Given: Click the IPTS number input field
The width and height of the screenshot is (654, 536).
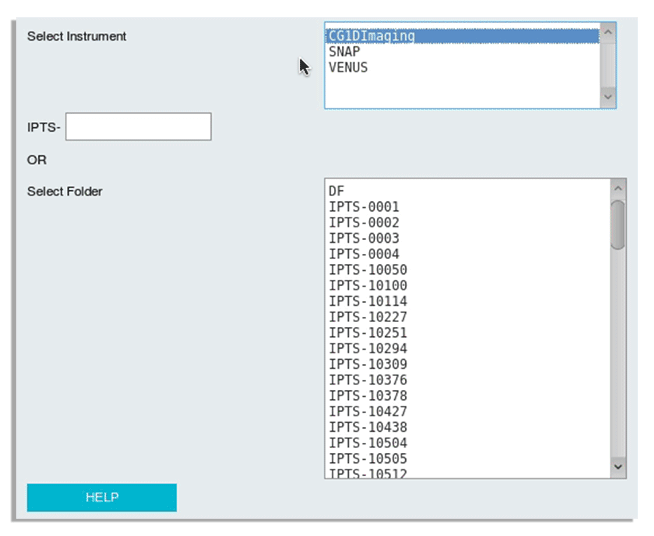Looking at the screenshot, I should 138,127.
